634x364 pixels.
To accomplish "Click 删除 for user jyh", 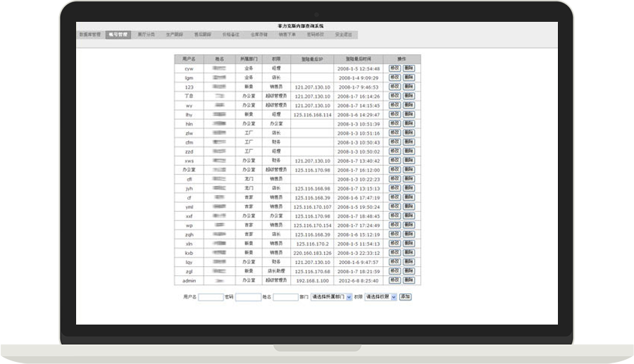I will coord(409,188).
